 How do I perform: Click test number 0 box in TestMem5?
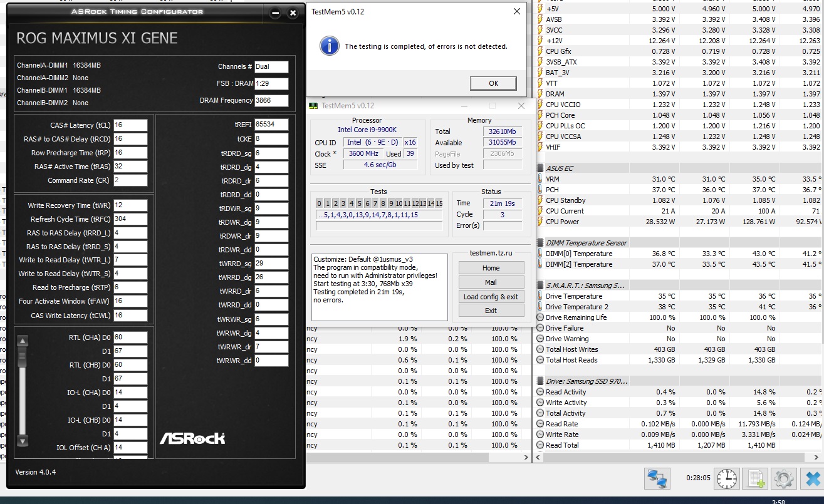click(x=319, y=203)
